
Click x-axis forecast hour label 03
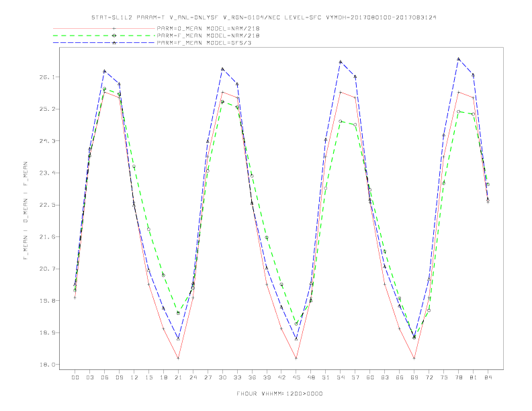pyautogui.click(x=89, y=377)
